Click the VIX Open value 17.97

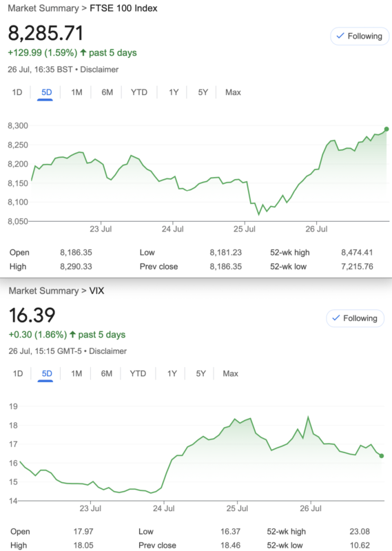click(x=83, y=532)
